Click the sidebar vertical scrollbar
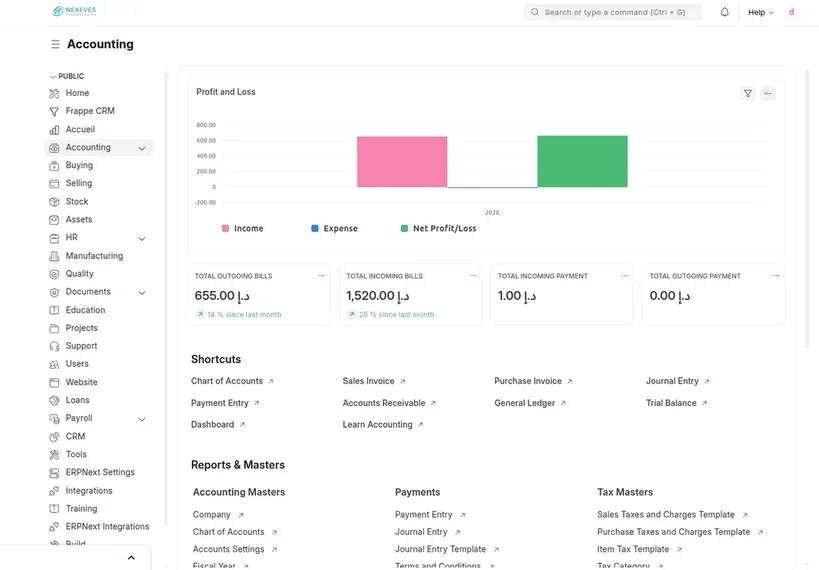 click(x=166, y=298)
